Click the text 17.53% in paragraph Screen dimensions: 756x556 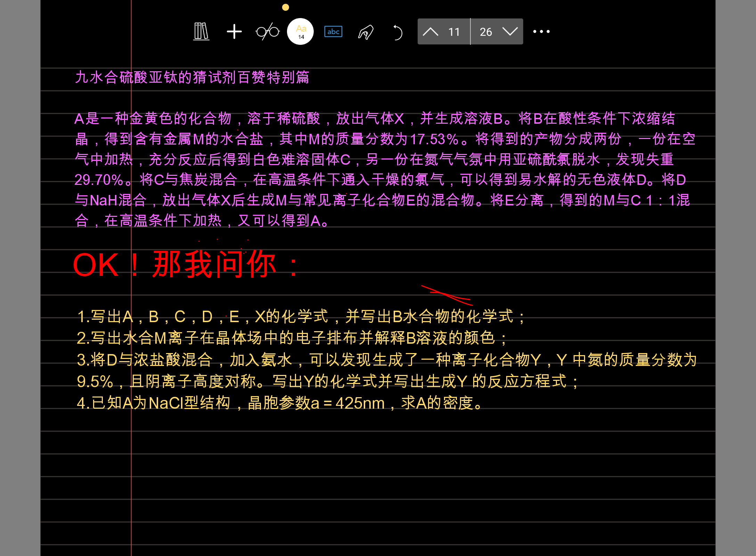click(x=434, y=139)
